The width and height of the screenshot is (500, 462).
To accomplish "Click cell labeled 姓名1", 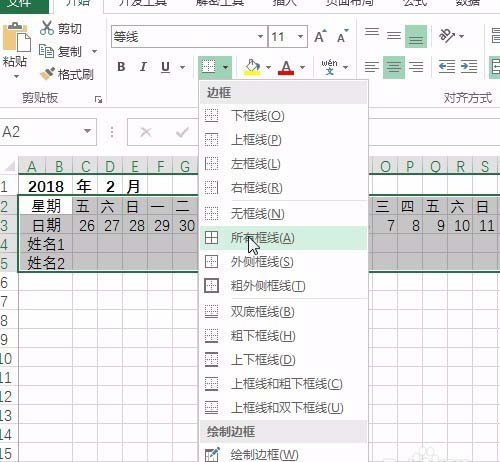I will [x=46, y=244].
